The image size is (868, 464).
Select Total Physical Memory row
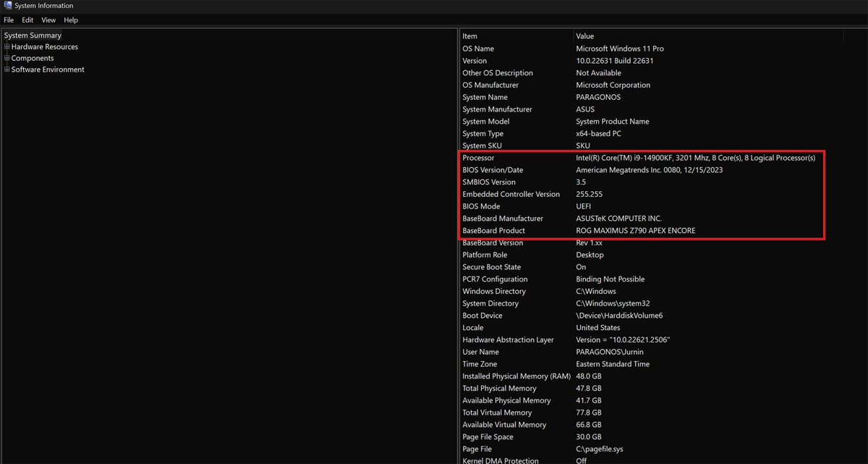click(x=499, y=389)
